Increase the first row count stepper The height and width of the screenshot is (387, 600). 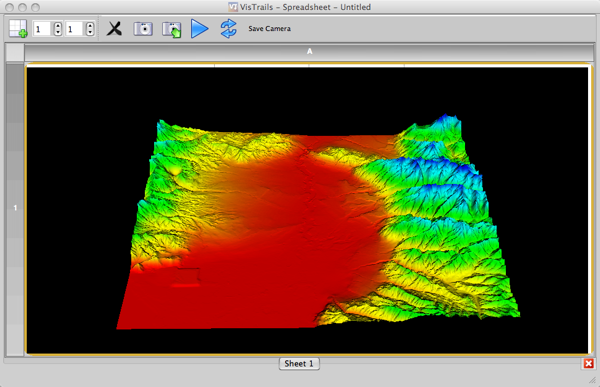pos(58,26)
